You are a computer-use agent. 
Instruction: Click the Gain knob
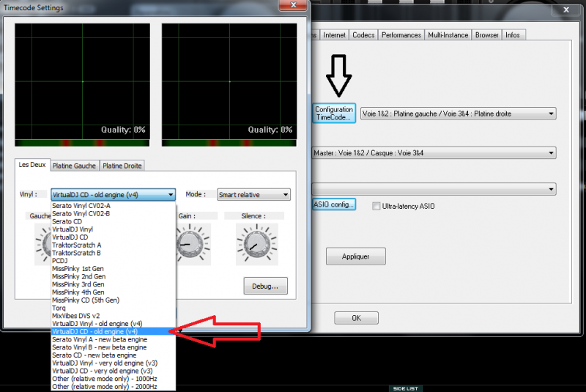(189, 243)
